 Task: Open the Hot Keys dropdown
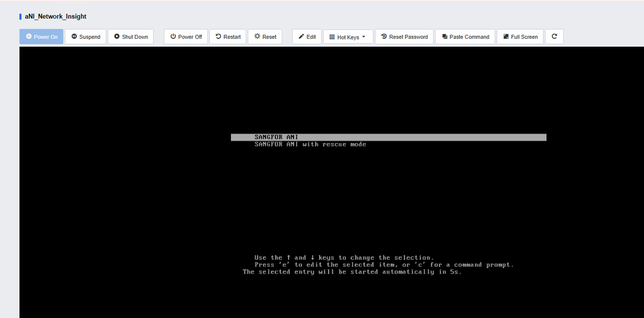[x=348, y=37]
